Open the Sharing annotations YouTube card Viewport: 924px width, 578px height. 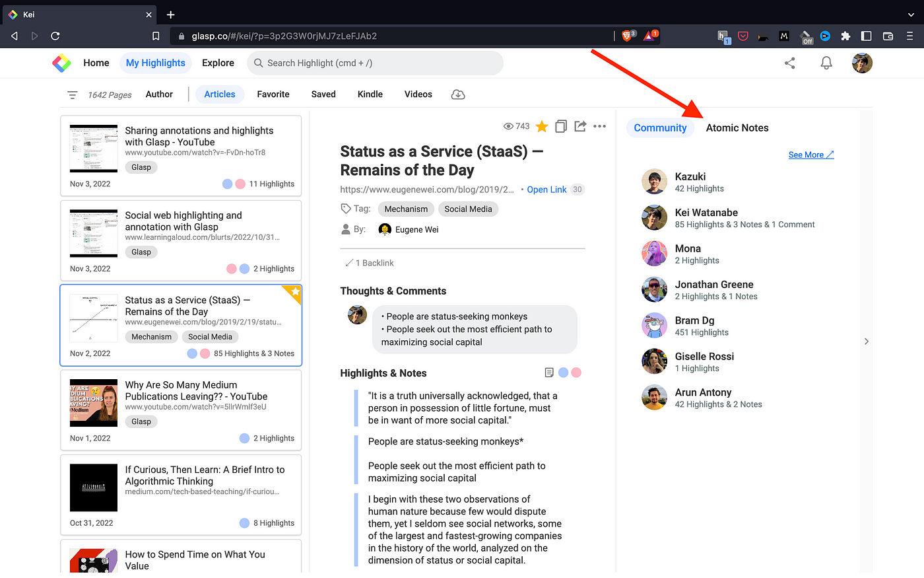coord(181,156)
